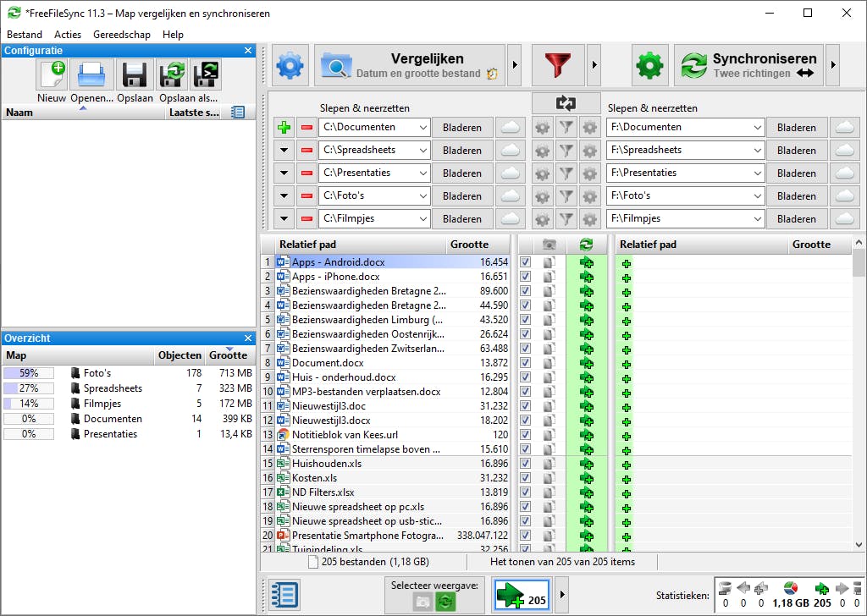The width and height of the screenshot is (867, 616).
Task: Click Bladeren next to F:\Spreadsheets
Action: click(796, 151)
